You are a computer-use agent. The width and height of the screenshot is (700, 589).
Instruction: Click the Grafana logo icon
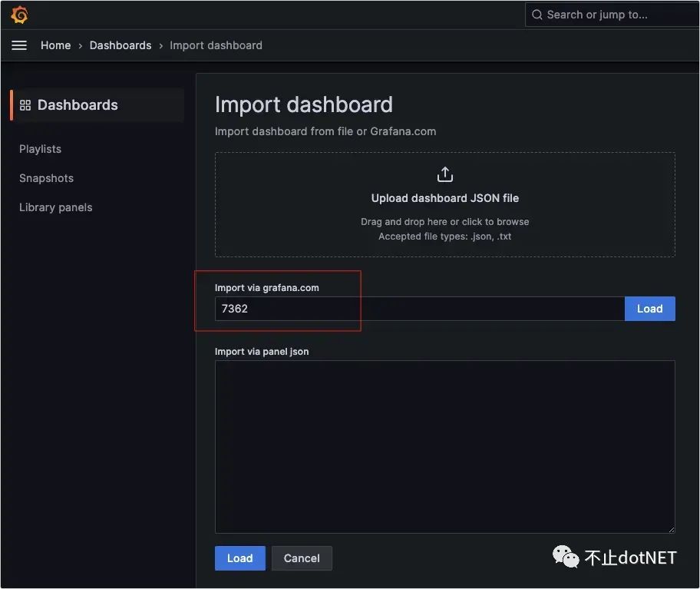tap(20, 15)
